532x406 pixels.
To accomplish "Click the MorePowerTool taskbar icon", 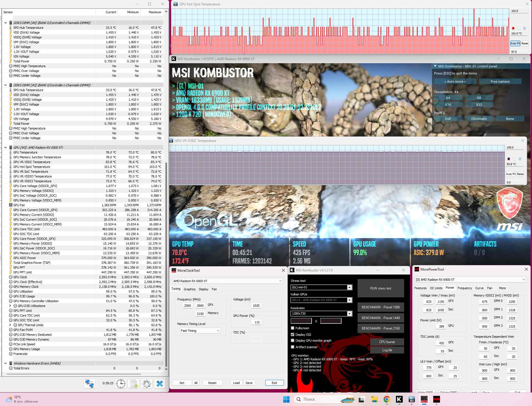I will coord(437,399).
